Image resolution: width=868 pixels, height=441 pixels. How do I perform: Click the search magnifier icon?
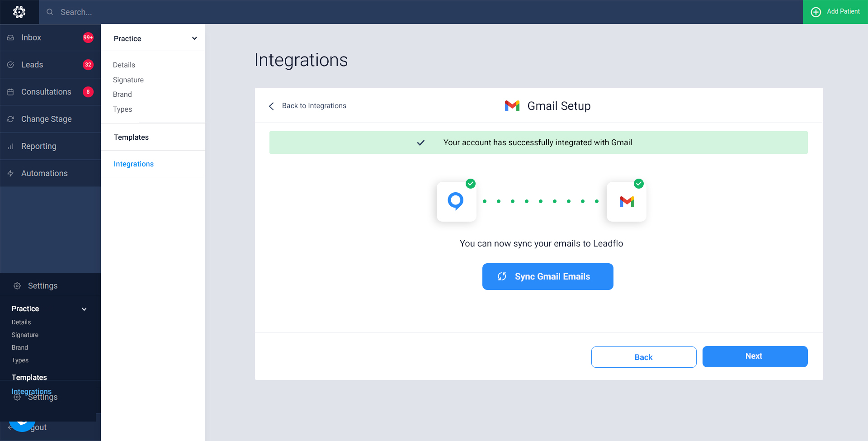[50, 12]
